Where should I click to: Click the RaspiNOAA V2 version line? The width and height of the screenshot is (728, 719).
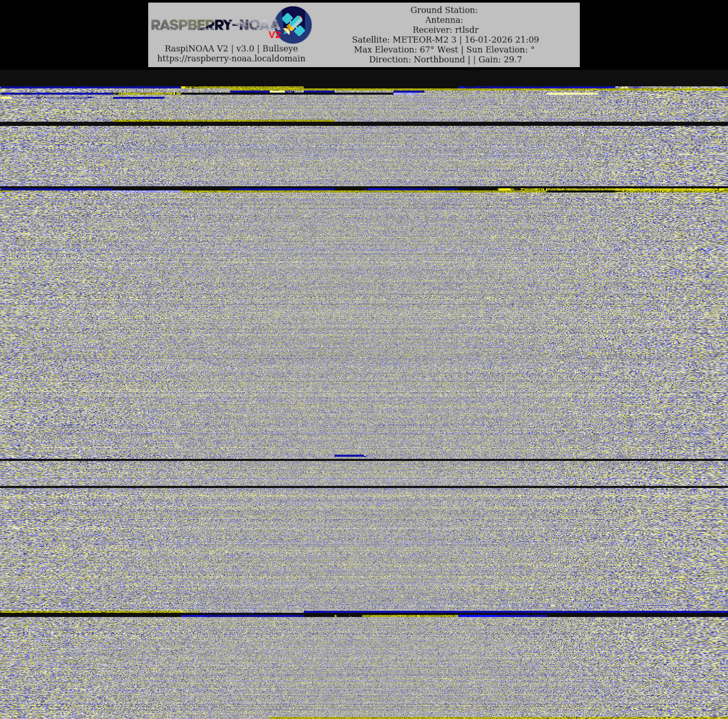click(x=231, y=49)
